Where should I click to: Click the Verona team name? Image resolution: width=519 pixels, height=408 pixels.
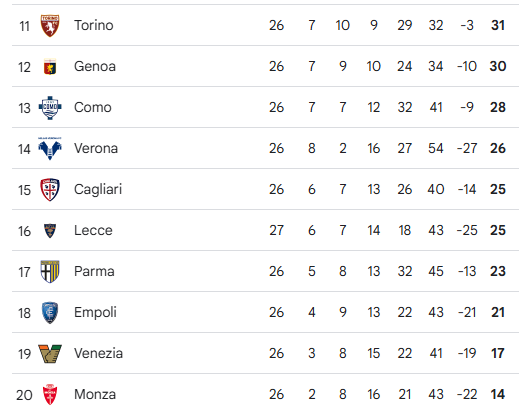96,148
